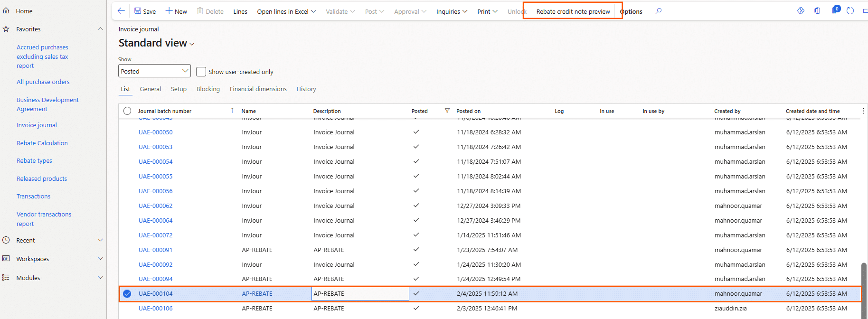This screenshot has width=868, height=319.
Task: Deselect the checked UAE-000104 row marker
Action: (127, 294)
